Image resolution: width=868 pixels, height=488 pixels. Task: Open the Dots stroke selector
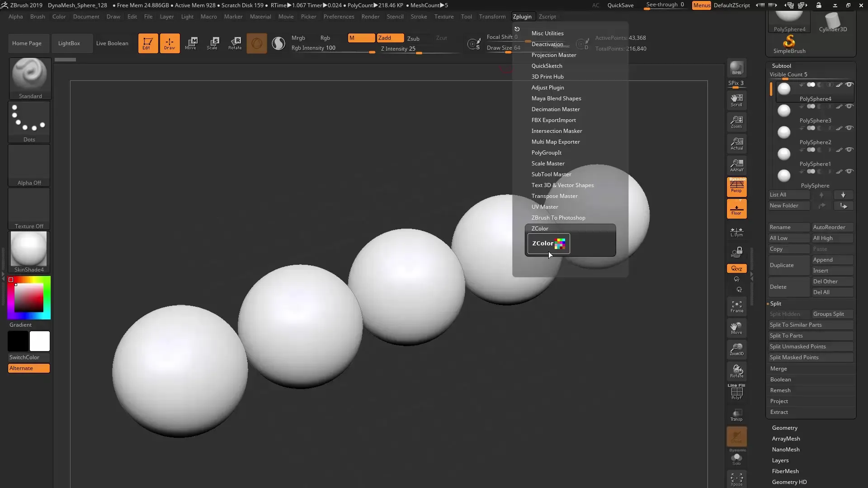coord(29,122)
